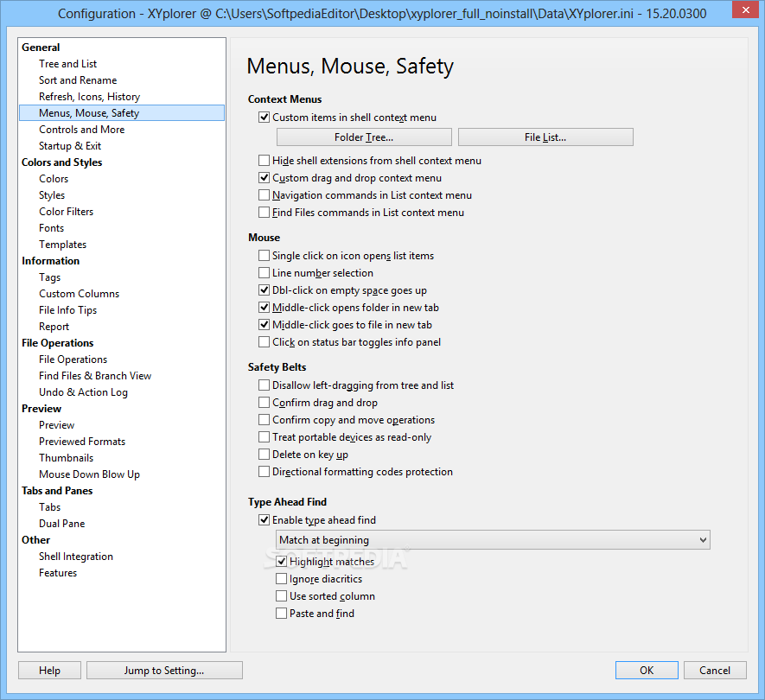Check Confirm copy and move operations
Screen dimensions: 765x700
(264, 420)
